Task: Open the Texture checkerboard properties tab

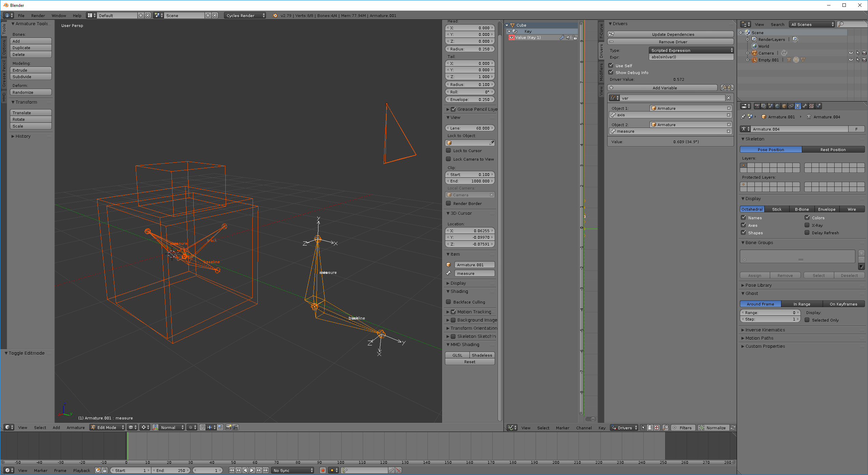Action: pyautogui.click(x=811, y=106)
